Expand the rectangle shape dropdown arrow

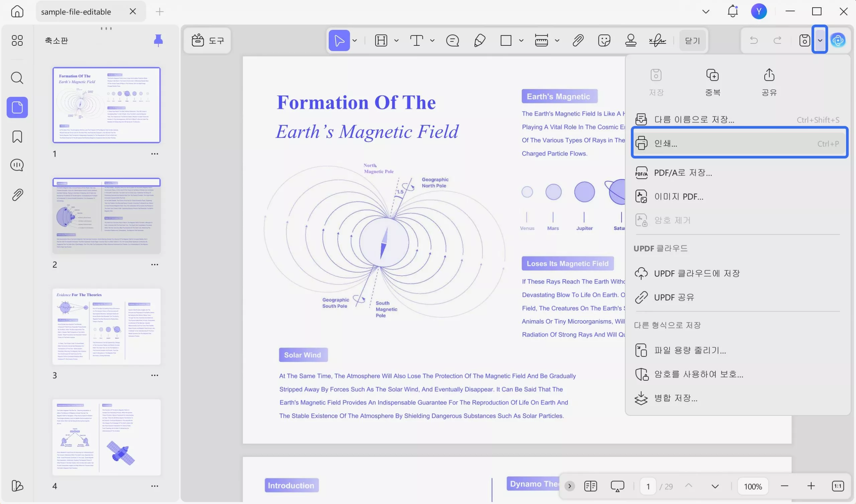tap(521, 40)
